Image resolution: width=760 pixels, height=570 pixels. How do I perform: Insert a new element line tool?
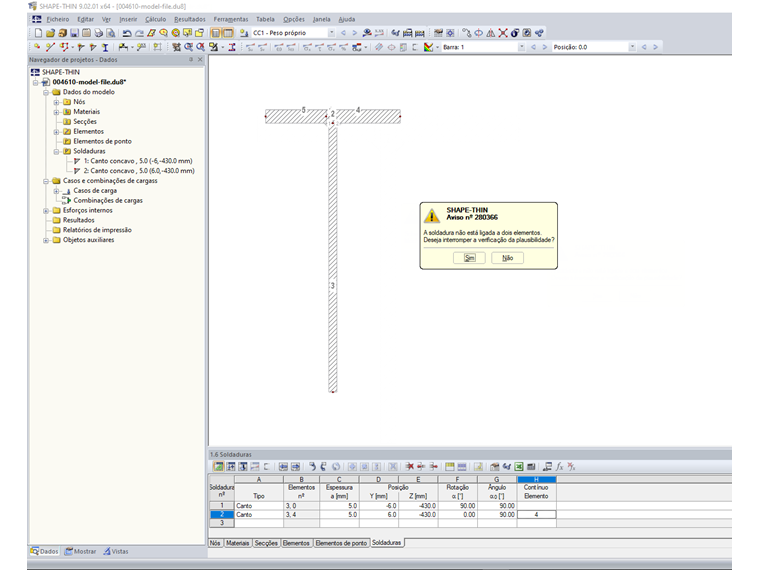[x=50, y=47]
